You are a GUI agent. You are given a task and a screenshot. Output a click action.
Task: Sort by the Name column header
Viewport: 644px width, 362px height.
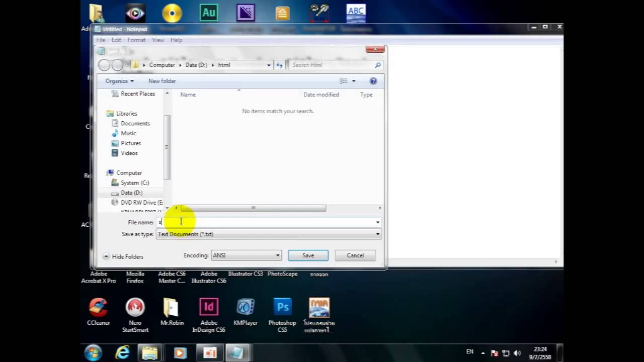(x=188, y=95)
